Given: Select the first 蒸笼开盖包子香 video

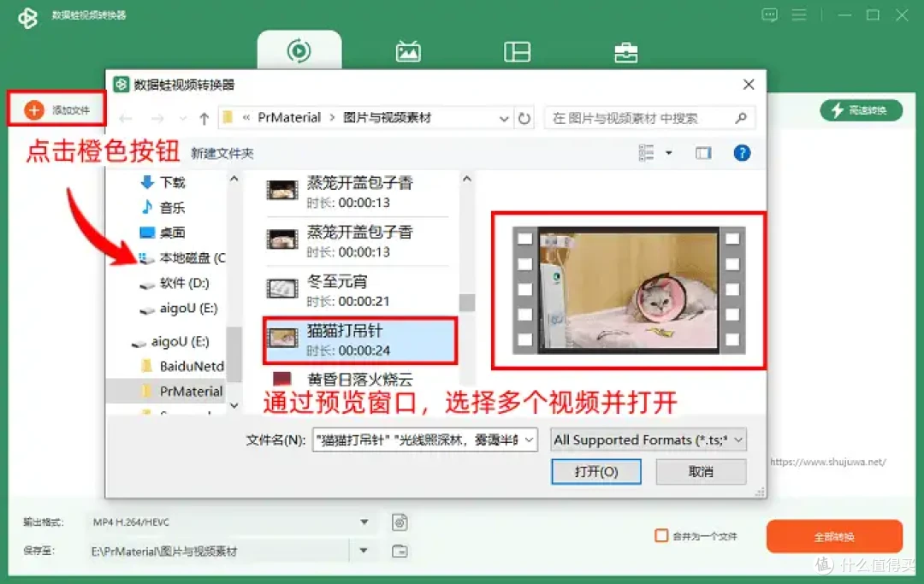Looking at the screenshot, I should coord(358,192).
